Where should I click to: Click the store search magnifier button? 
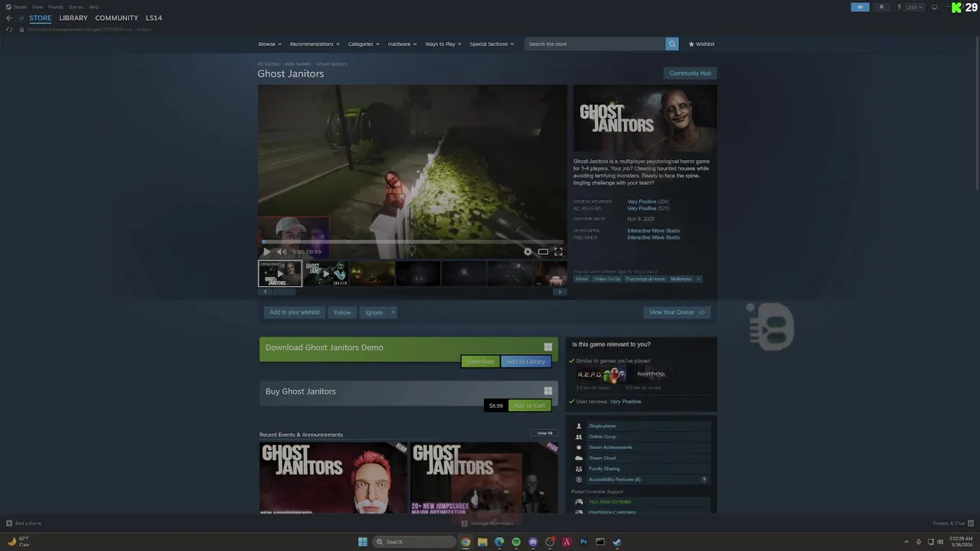coord(672,44)
